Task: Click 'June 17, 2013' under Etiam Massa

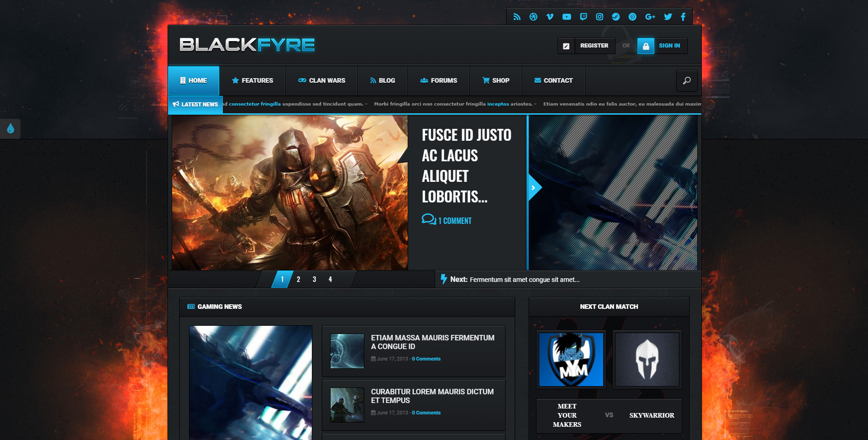Action: tap(392, 359)
